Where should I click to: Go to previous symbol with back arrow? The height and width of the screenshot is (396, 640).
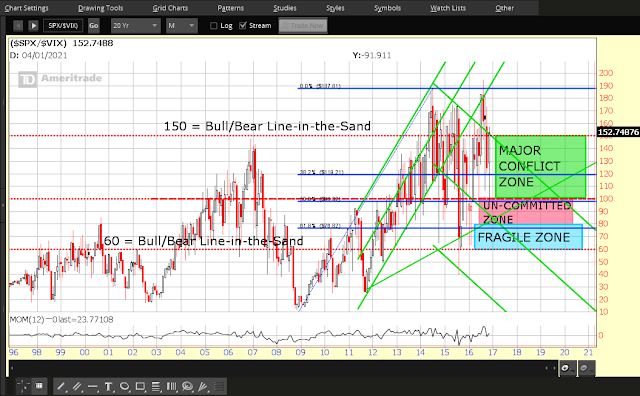coord(18,26)
